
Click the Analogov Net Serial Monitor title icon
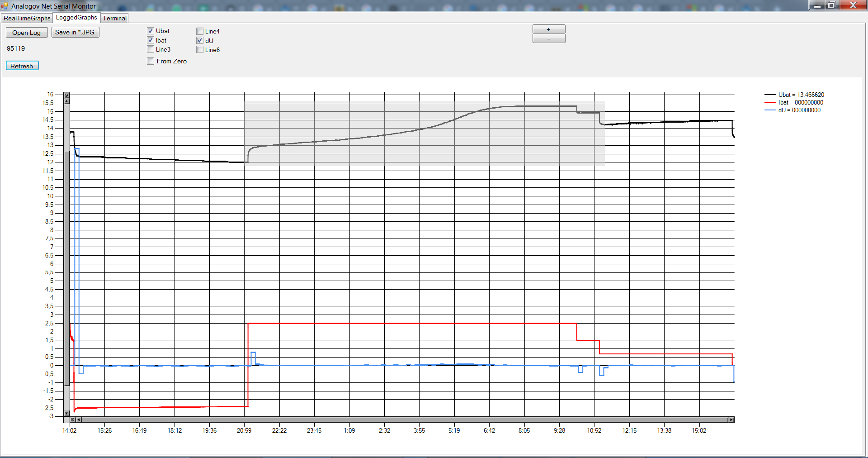(x=5, y=6)
